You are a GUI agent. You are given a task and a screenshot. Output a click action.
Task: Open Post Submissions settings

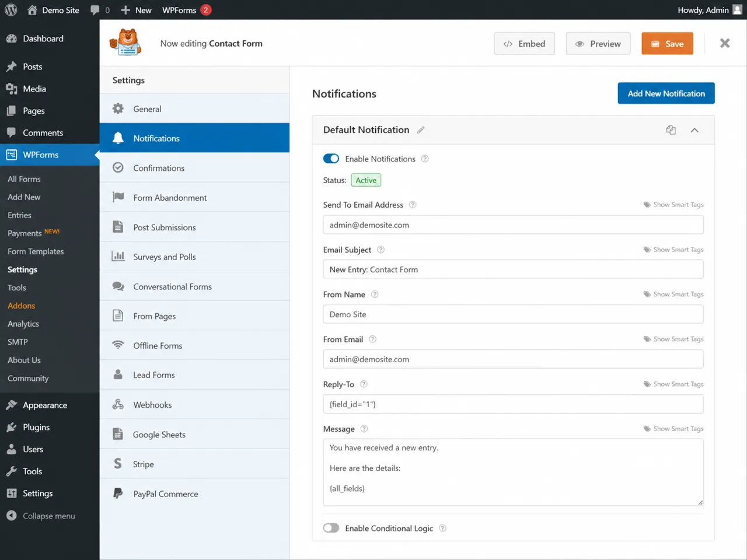click(x=194, y=227)
